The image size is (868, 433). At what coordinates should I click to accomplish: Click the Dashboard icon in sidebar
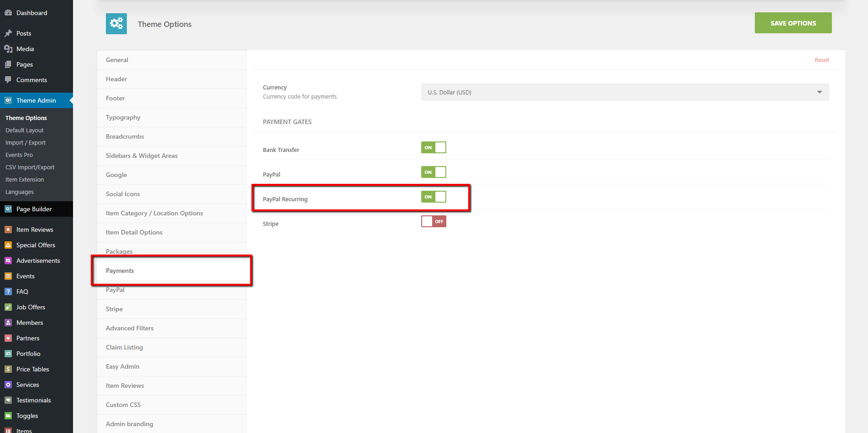[8, 13]
